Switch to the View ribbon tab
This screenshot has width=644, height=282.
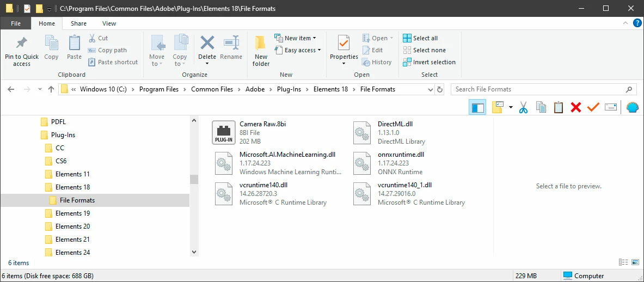pyautogui.click(x=109, y=23)
